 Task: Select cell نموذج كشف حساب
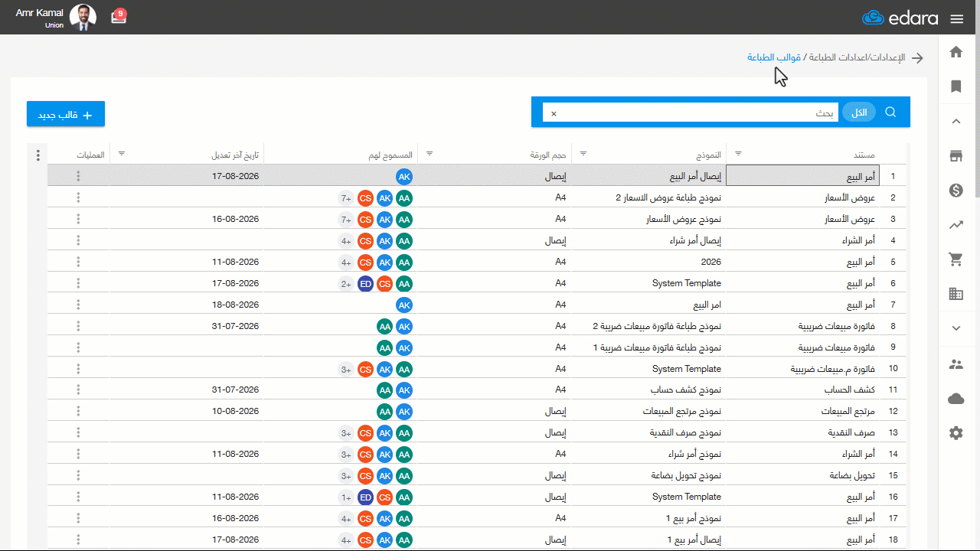point(648,390)
